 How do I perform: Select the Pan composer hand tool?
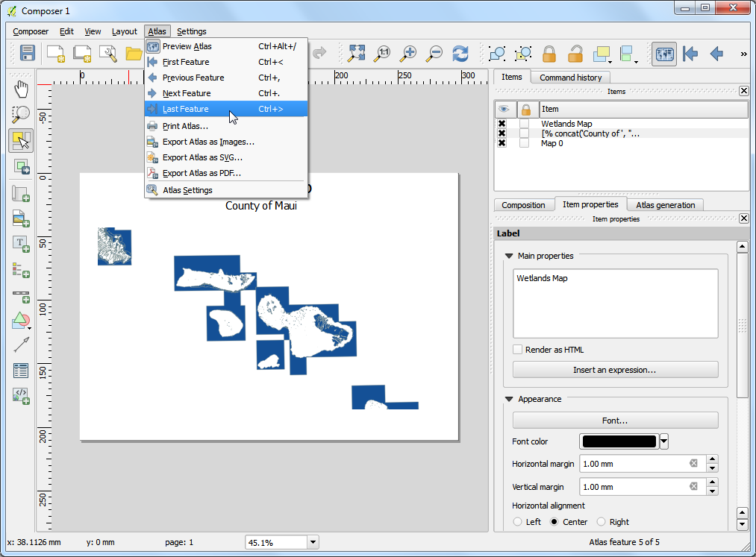click(21, 89)
